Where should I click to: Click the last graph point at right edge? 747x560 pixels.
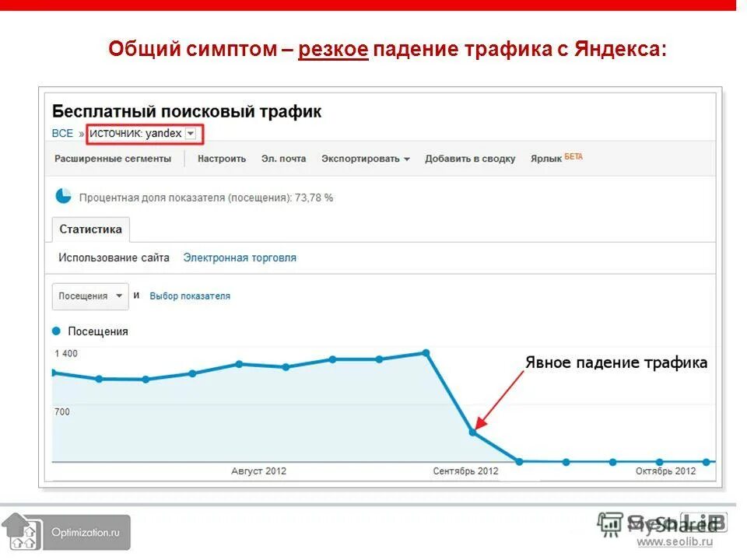706,461
